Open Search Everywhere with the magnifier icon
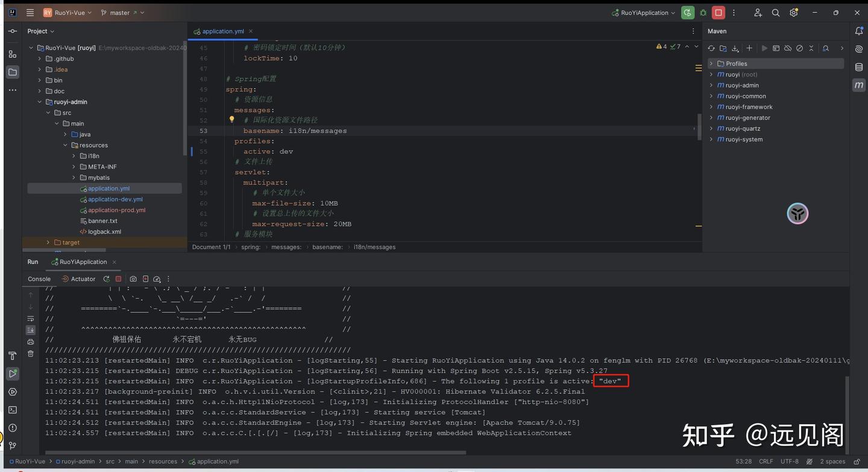Image resolution: width=868 pixels, height=472 pixels. point(776,12)
